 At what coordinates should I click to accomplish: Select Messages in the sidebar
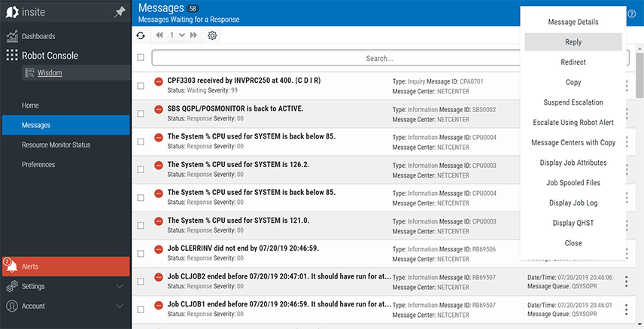65,125
